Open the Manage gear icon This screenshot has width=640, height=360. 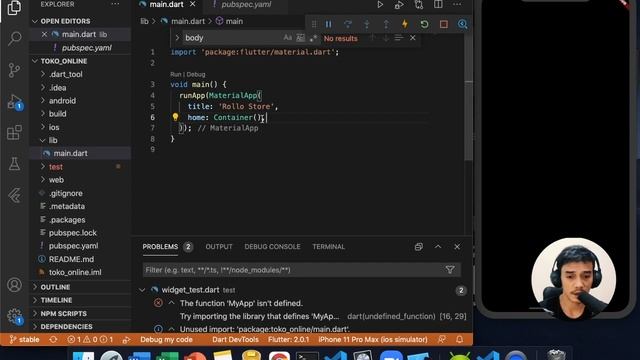pyautogui.click(x=14, y=316)
